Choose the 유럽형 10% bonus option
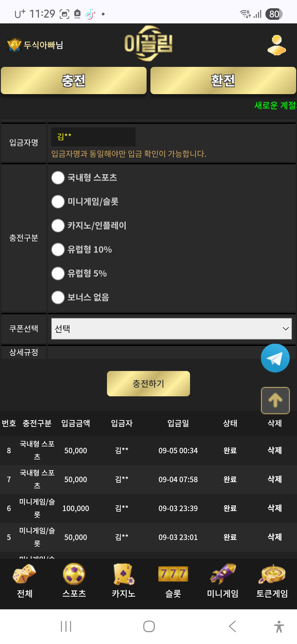Image resolution: width=297 pixels, height=644 pixels. pyautogui.click(x=58, y=250)
